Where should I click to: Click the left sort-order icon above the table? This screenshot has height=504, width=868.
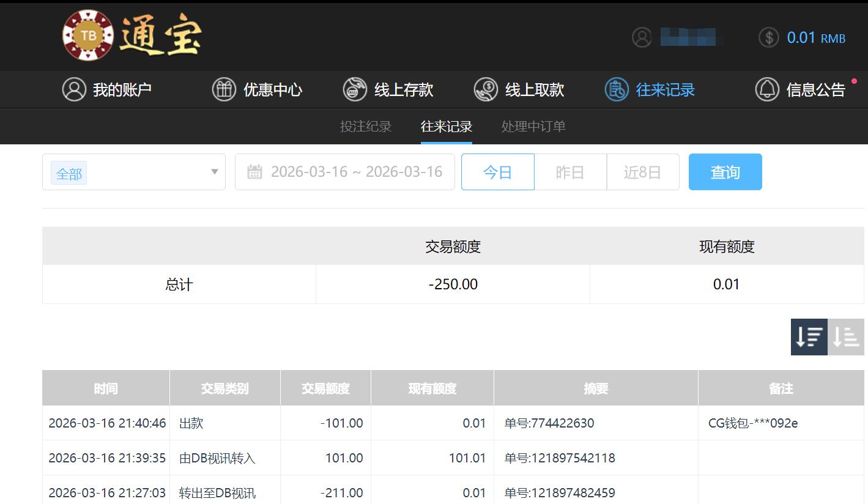pyautogui.click(x=809, y=337)
